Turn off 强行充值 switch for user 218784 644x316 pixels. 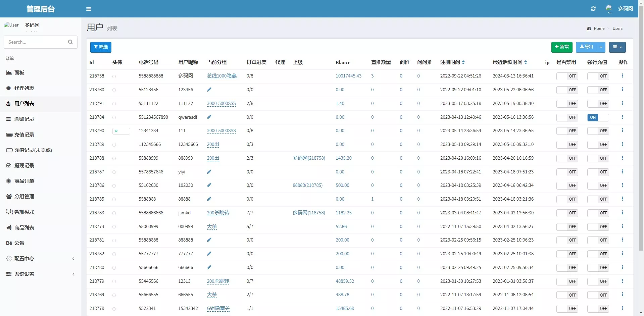pos(598,117)
